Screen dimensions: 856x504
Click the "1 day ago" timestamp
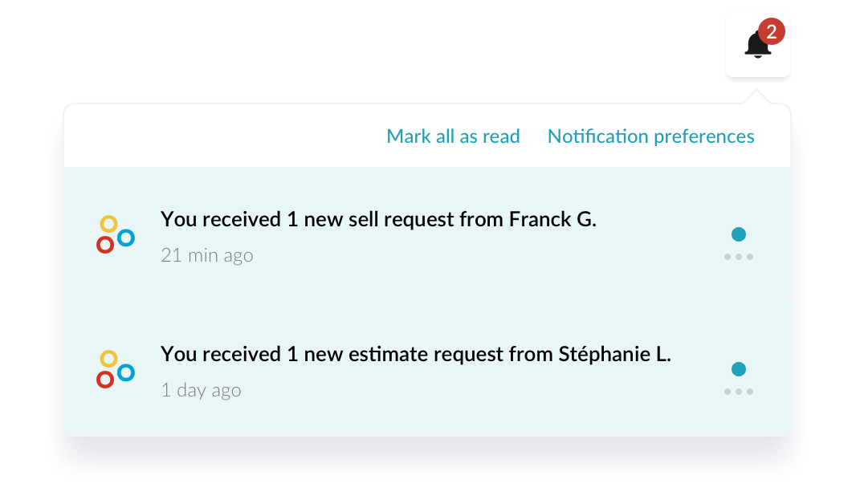tap(201, 391)
